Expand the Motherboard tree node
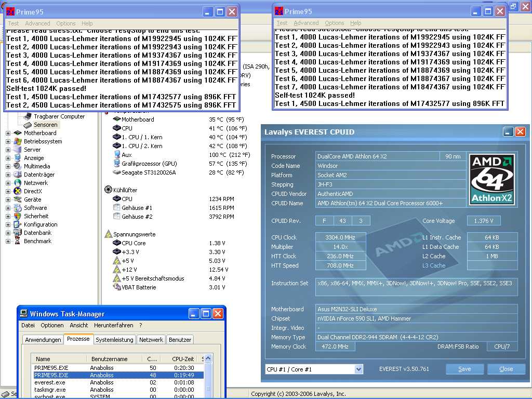 (x=8, y=133)
